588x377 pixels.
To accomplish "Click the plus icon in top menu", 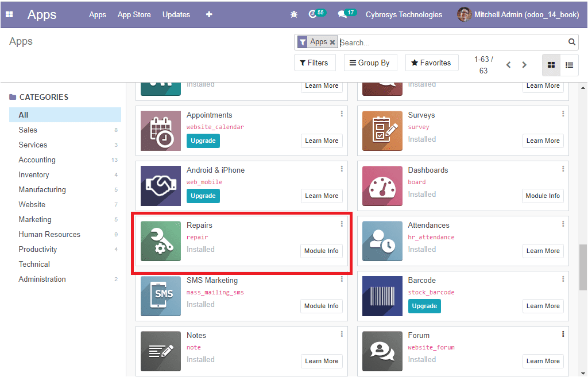I will click(209, 14).
